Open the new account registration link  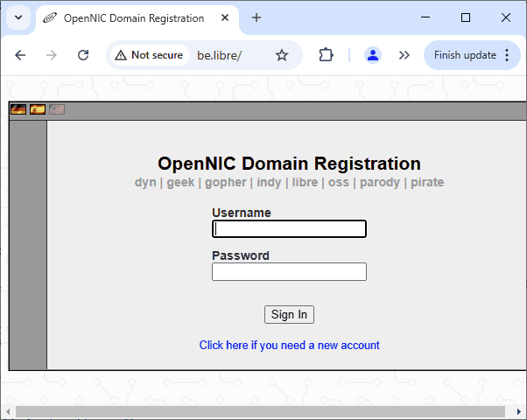point(290,345)
